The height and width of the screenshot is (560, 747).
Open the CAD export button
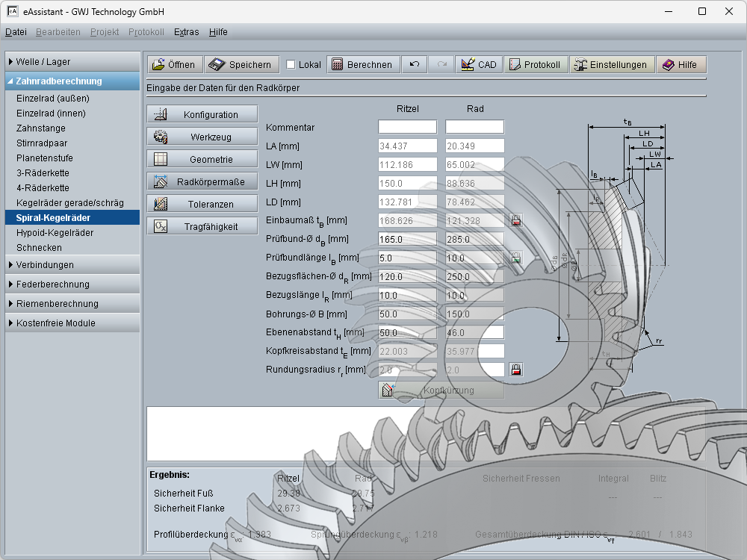pos(479,65)
